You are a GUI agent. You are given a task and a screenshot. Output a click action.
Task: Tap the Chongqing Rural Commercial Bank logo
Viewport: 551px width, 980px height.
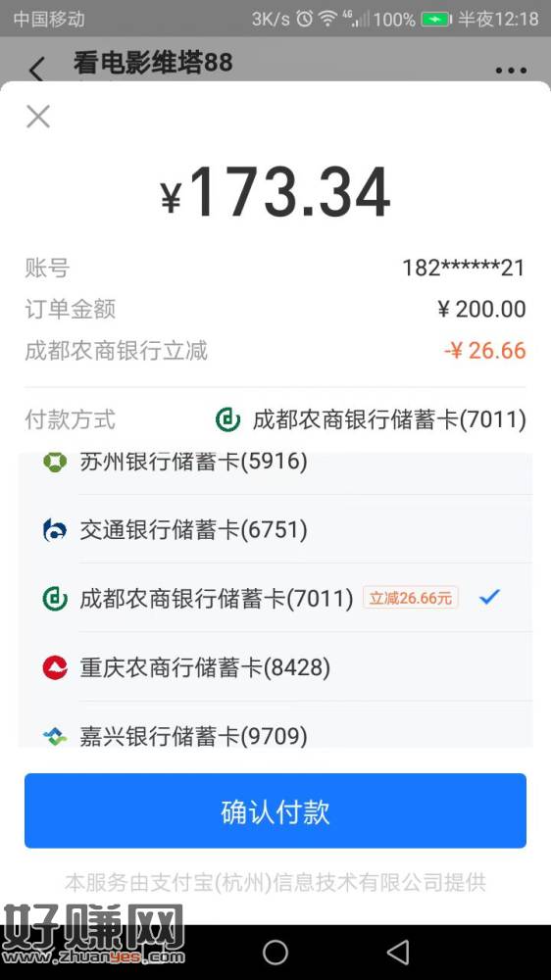tap(55, 667)
